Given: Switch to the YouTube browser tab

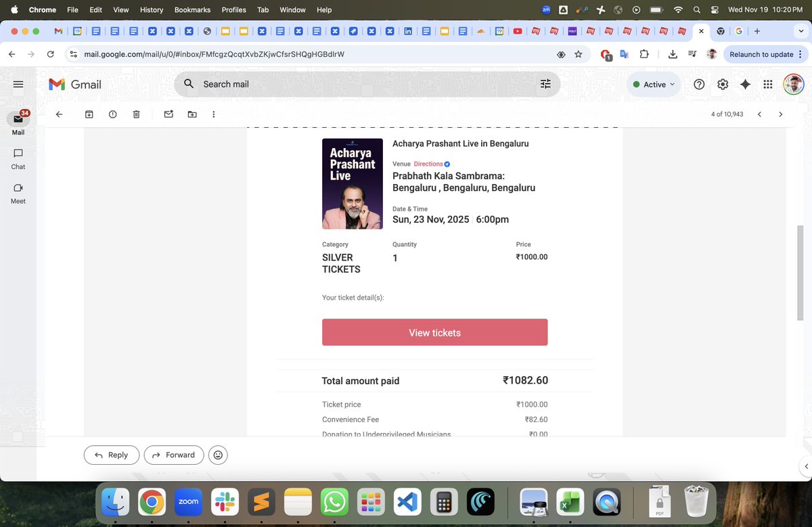Looking at the screenshot, I should (x=518, y=31).
